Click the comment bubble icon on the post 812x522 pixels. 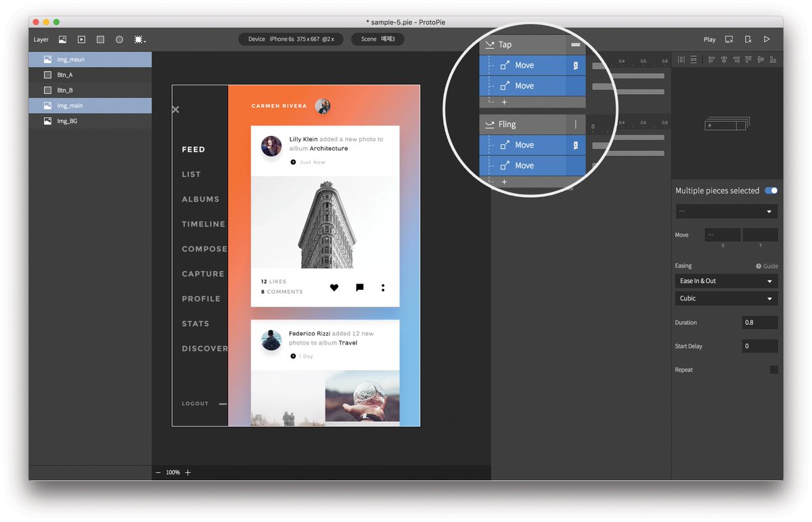(360, 287)
